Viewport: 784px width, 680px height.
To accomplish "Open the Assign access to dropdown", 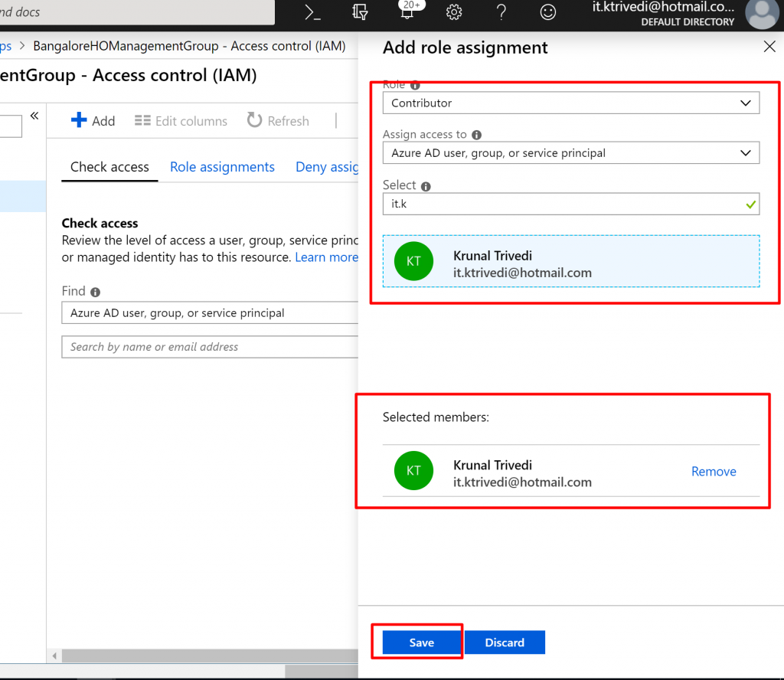I will tap(570, 153).
